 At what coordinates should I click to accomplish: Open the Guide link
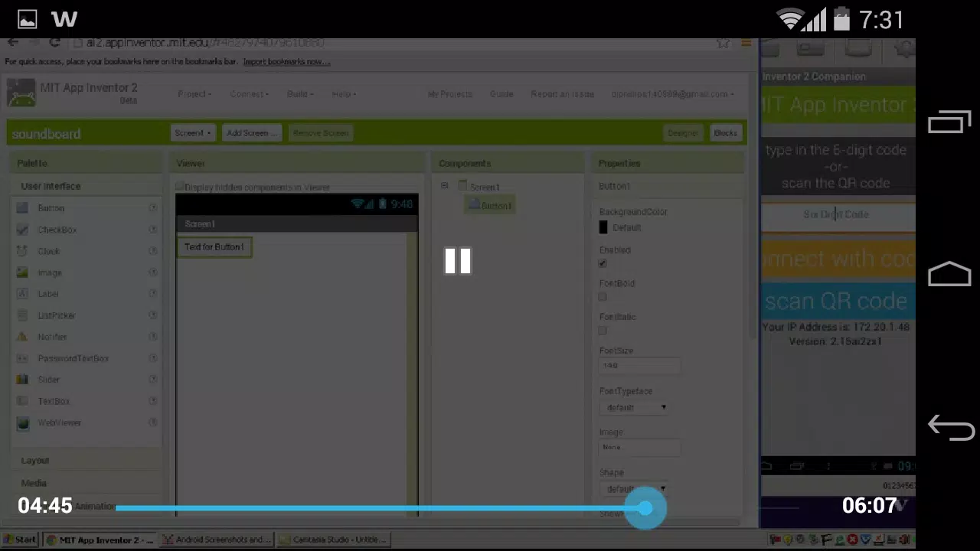501,94
